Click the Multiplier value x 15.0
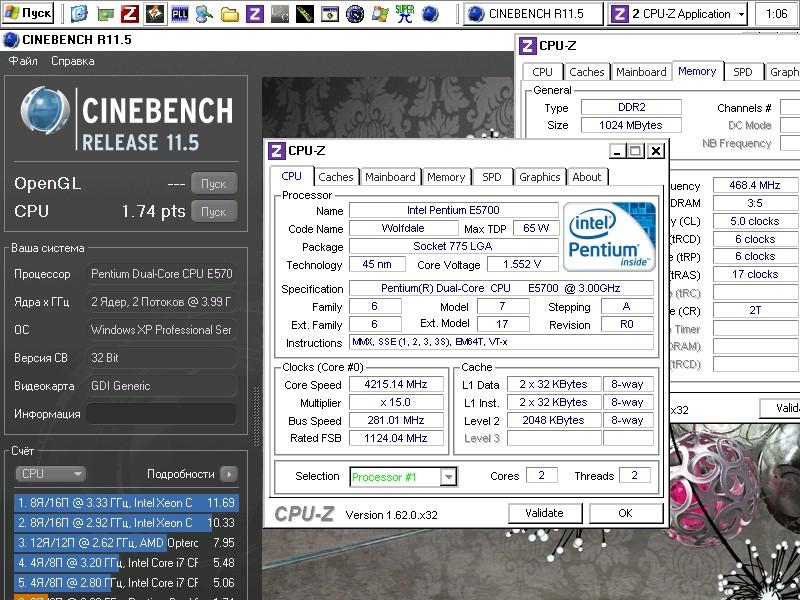Viewport: 800px width, 600px height. [x=396, y=403]
